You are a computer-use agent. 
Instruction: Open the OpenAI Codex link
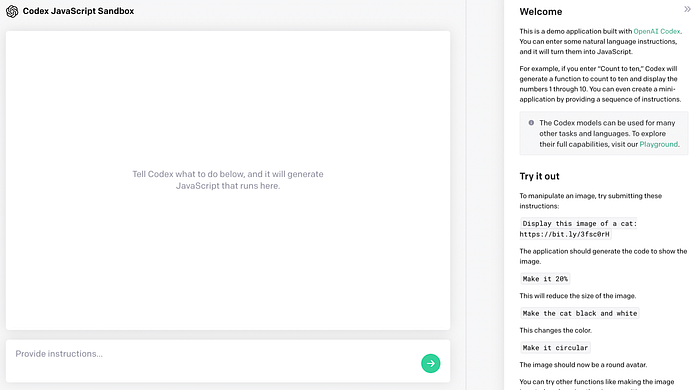click(x=656, y=31)
